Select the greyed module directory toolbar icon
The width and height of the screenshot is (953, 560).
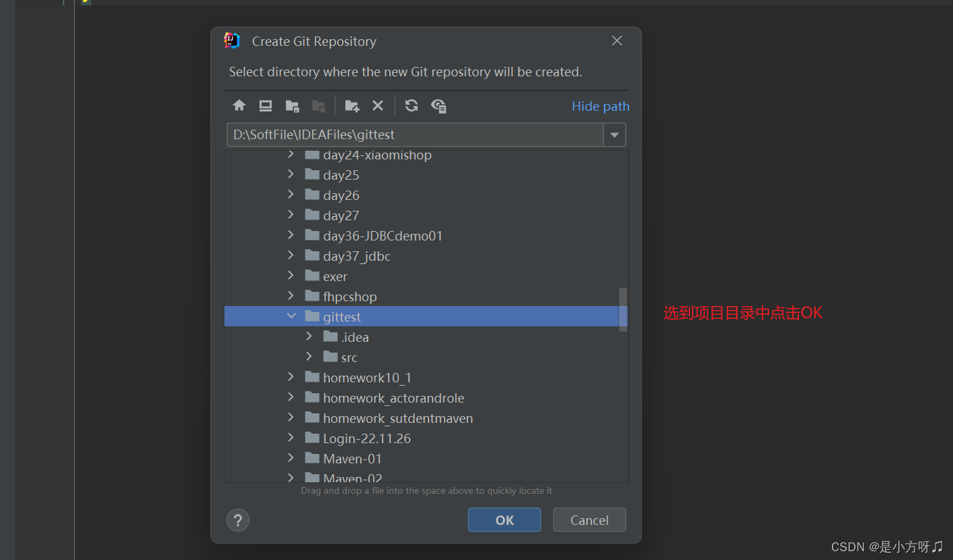tap(318, 105)
